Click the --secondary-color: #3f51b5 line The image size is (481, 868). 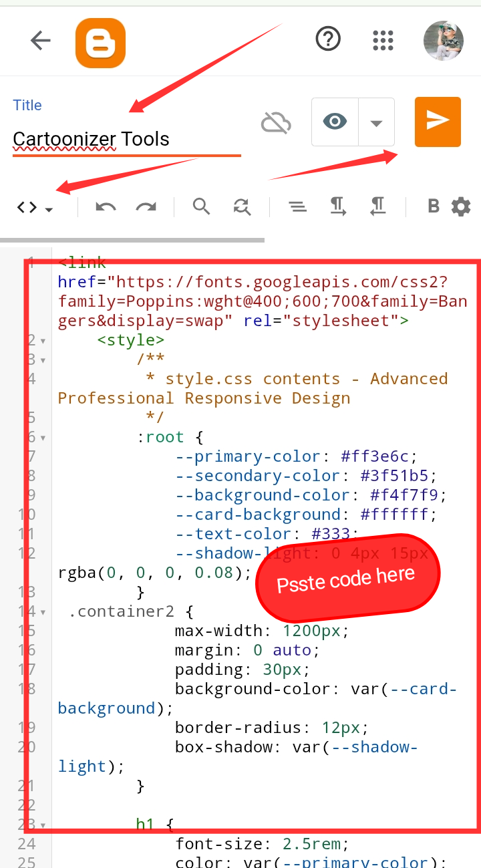306,476
